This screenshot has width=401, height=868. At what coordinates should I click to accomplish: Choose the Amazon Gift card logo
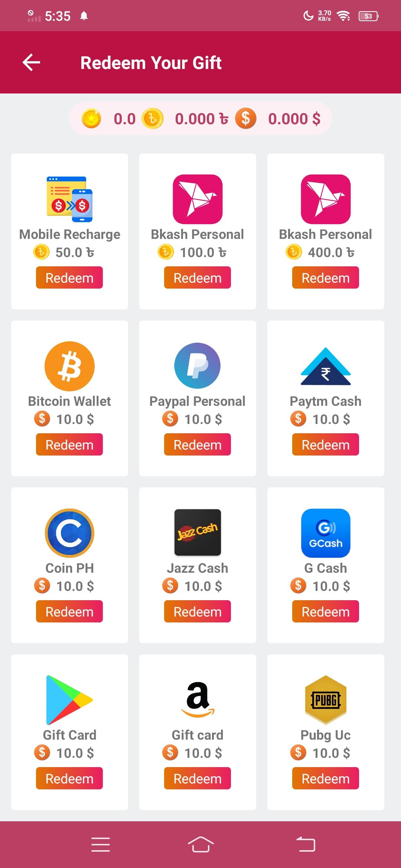click(x=198, y=700)
